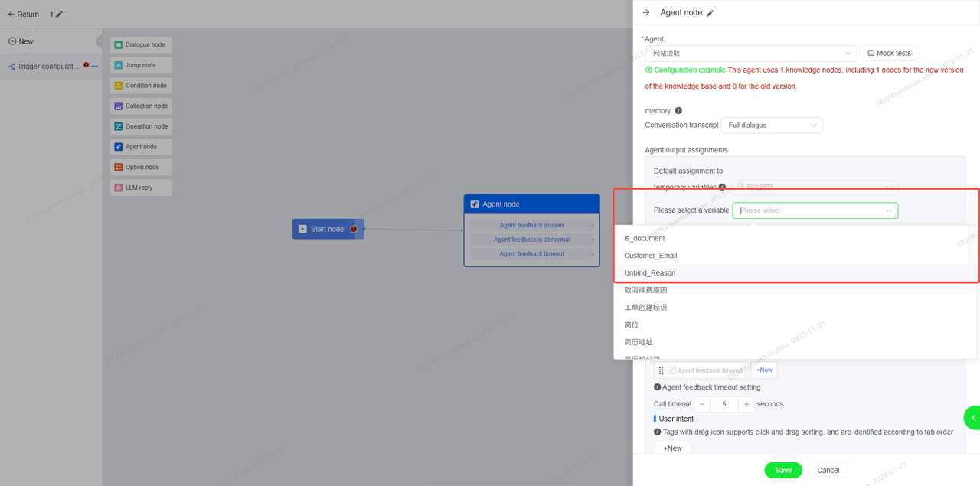The width and height of the screenshot is (980, 486).
Task: Open the Agent selection dropdown
Action: pyautogui.click(x=749, y=54)
